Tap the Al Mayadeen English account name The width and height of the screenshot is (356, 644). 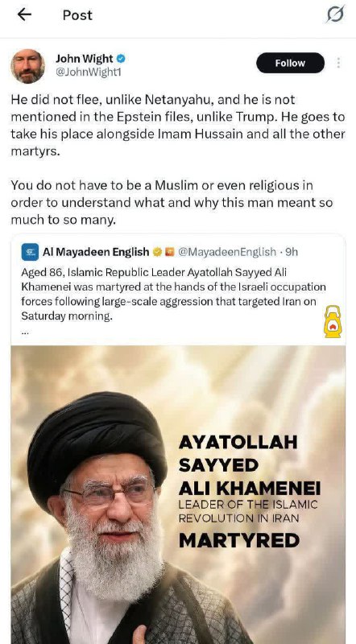click(x=96, y=252)
